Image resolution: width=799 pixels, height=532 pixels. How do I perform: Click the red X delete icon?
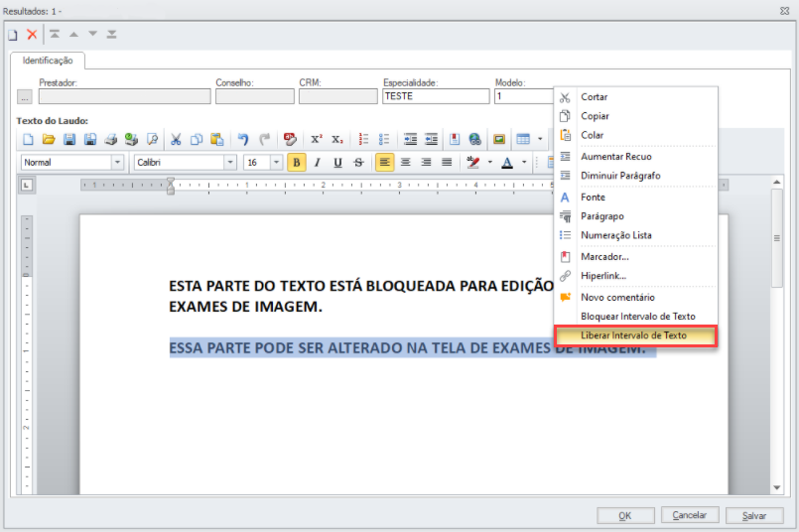(32, 34)
